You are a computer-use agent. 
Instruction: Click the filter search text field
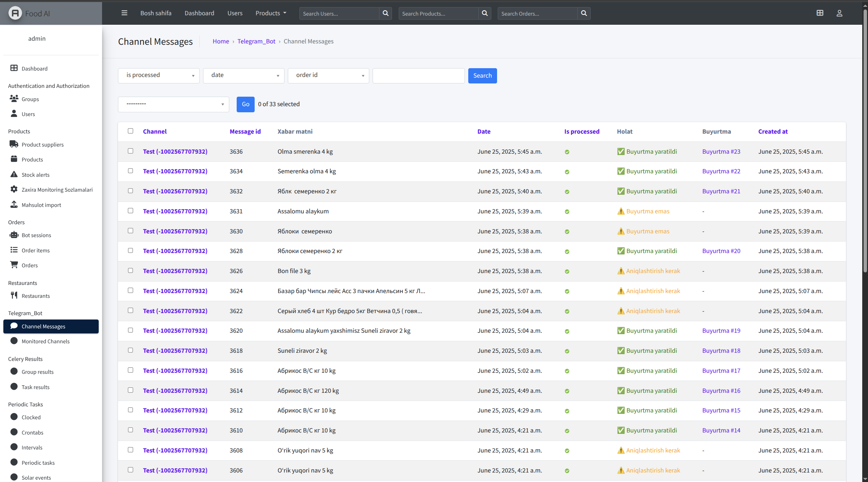(418, 75)
